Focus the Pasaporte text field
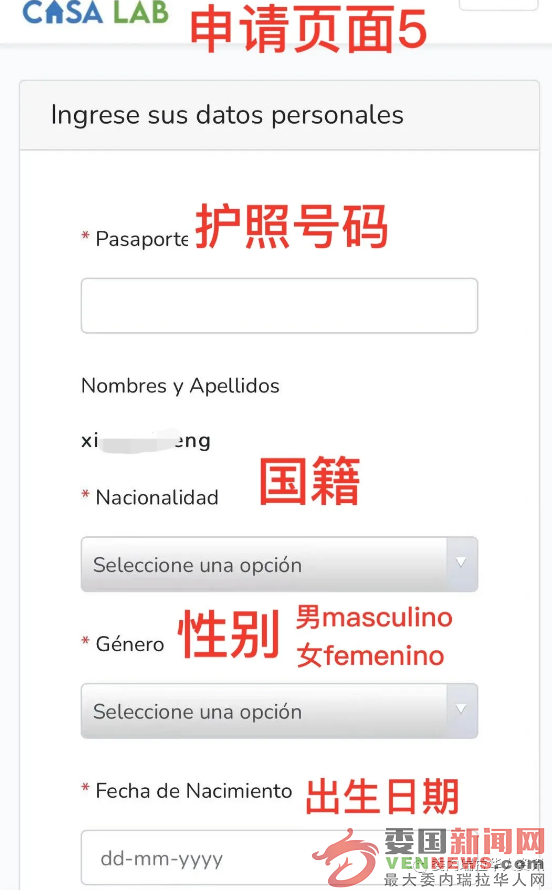Viewport: 552px width, 895px height. (x=279, y=305)
